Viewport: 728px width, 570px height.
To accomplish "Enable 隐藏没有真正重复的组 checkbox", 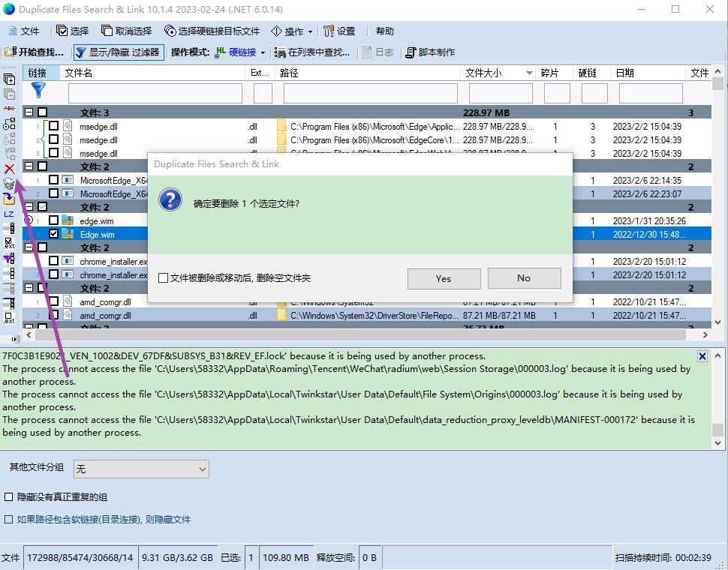I will (8, 496).
